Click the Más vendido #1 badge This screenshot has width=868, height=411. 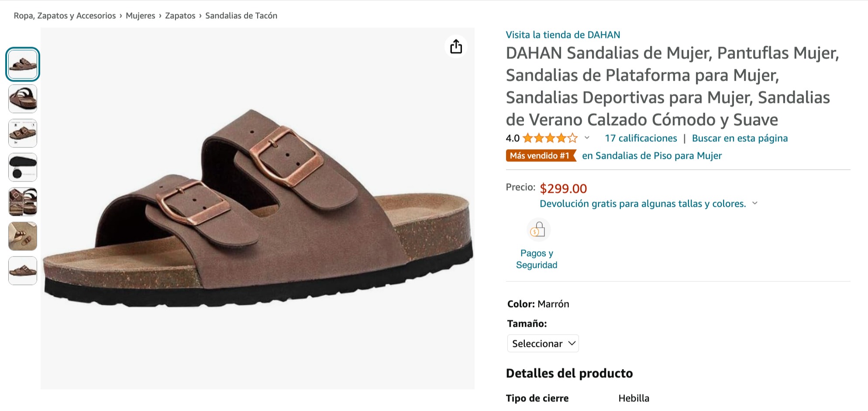540,156
